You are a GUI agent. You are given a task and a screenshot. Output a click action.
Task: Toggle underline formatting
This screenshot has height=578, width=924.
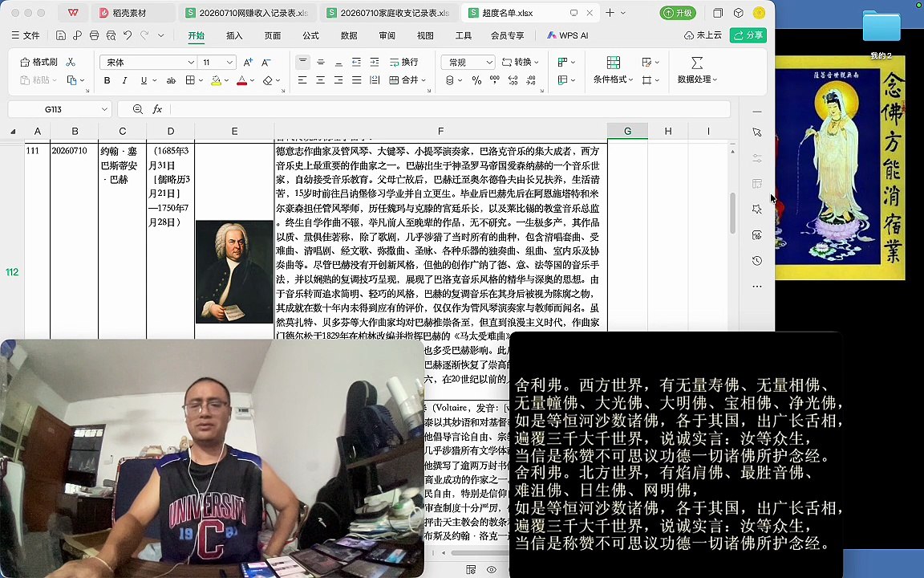tap(144, 80)
